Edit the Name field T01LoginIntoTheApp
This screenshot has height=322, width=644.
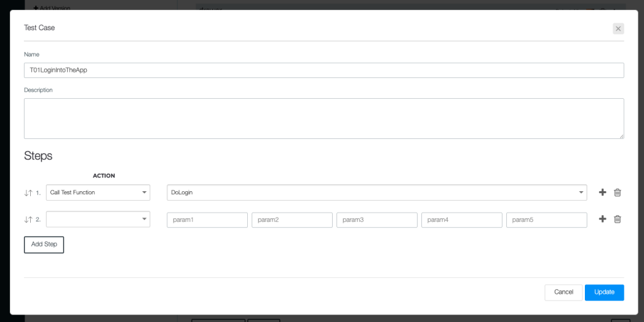[x=324, y=70]
